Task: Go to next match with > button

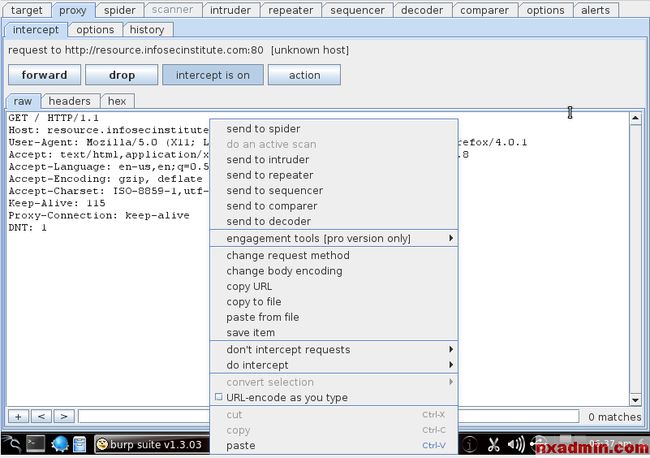Action: pyautogui.click(x=64, y=416)
